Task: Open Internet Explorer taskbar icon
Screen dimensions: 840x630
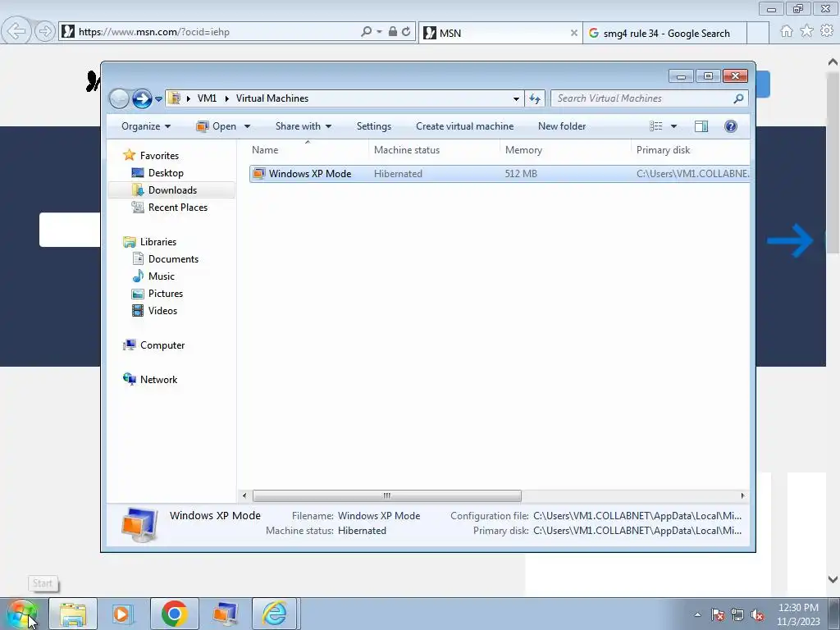Action: tap(275, 614)
